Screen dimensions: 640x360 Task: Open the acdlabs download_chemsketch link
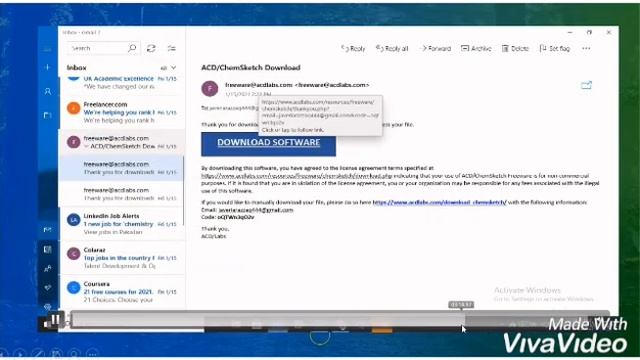[x=440, y=202]
